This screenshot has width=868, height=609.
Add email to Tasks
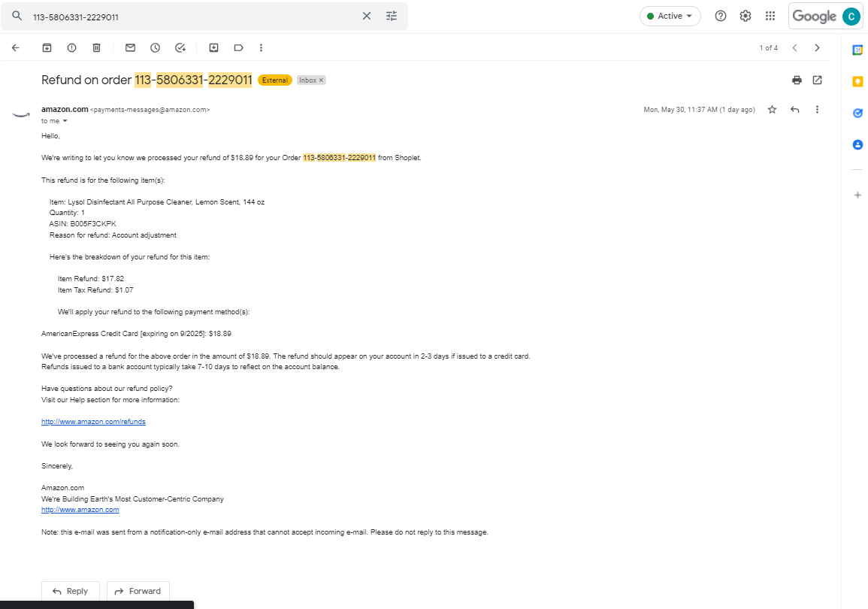click(x=180, y=47)
